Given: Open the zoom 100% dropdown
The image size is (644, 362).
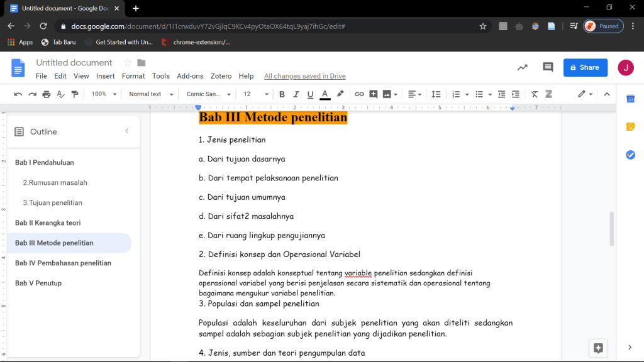Looking at the screenshot, I should coord(104,94).
